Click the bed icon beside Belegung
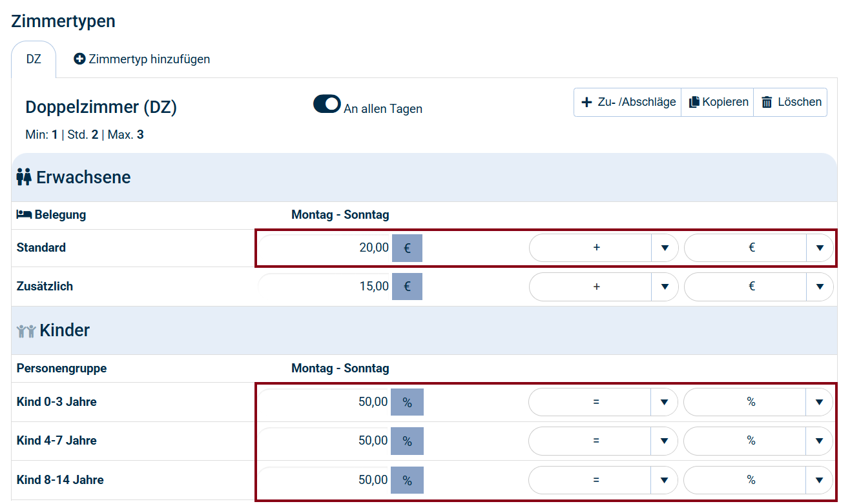Viewport: 850px width, 504px height. [24, 215]
